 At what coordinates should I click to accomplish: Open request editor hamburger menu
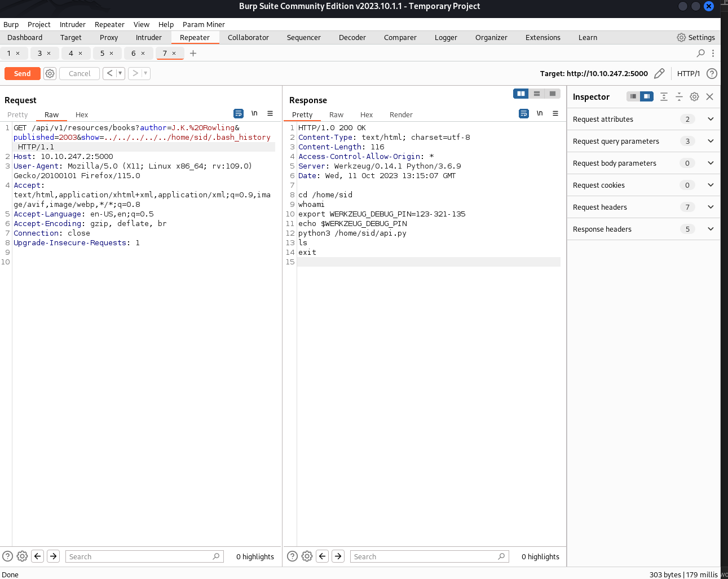270,113
